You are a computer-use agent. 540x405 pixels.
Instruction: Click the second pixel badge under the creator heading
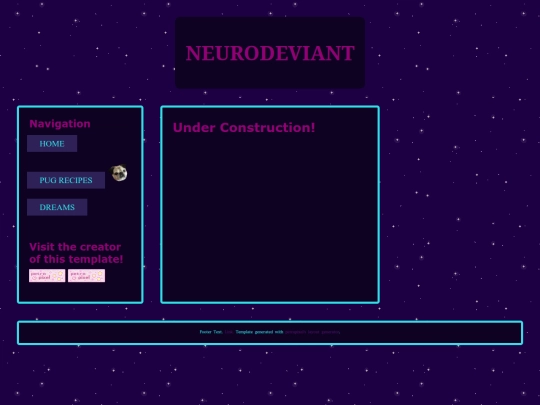[86, 276]
